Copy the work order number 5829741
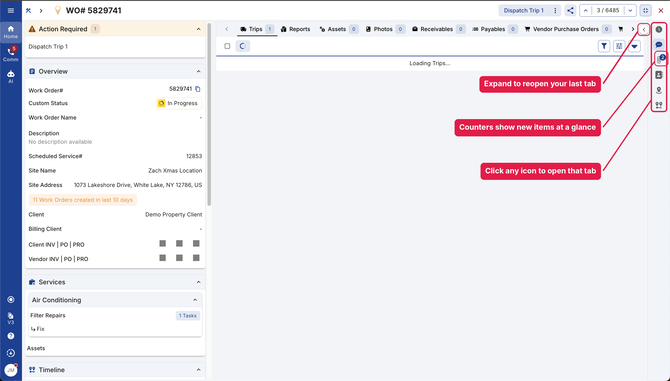The height and width of the screenshot is (381, 670). click(x=197, y=89)
